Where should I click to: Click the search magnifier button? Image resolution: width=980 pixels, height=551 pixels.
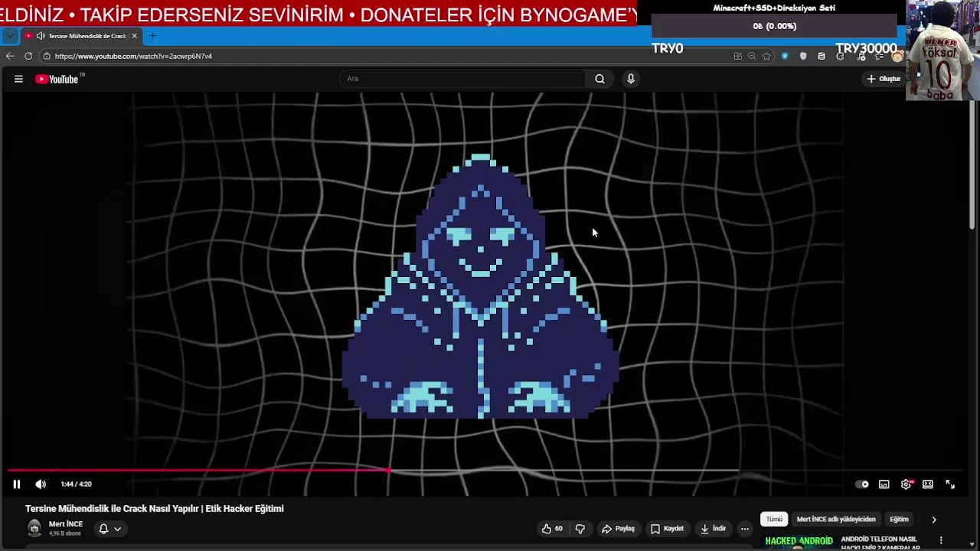point(599,79)
